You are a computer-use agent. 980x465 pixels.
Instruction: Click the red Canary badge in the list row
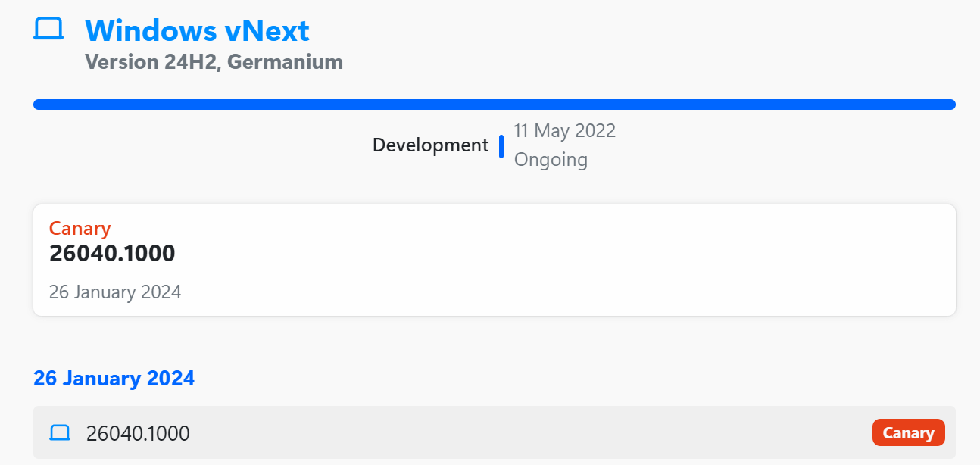click(x=908, y=433)
